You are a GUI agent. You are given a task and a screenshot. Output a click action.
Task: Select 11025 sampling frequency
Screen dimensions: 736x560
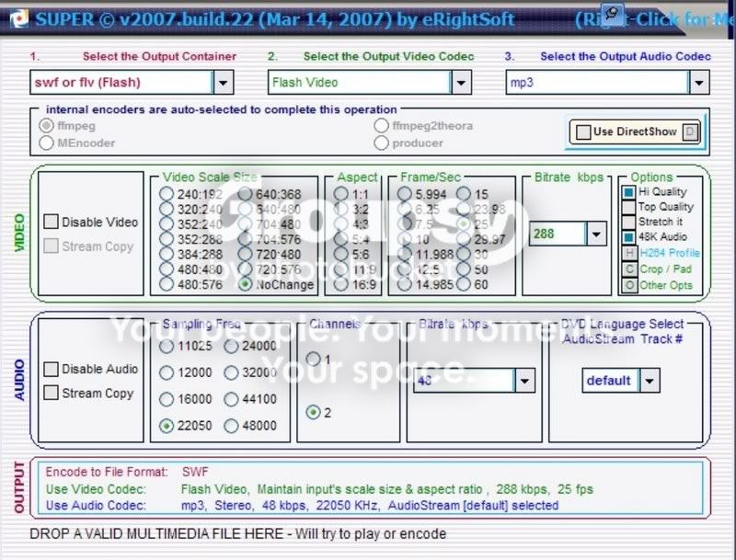(167, 347)
